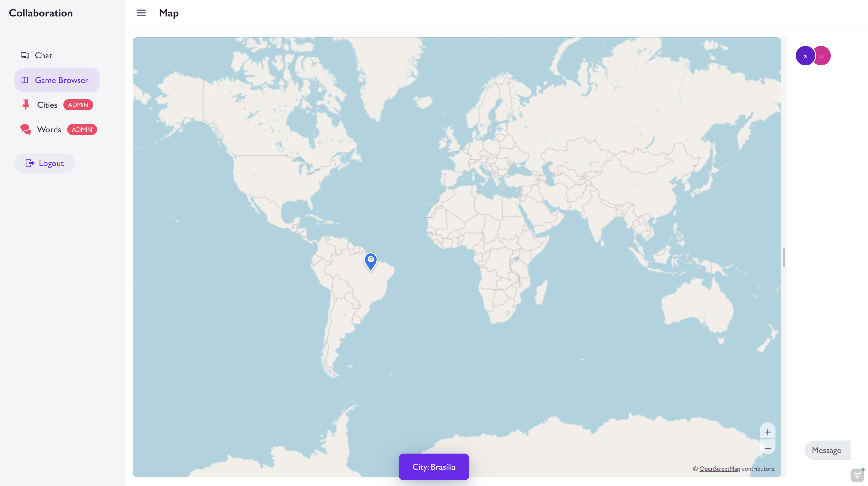Select the Cities admin menu item
868x486 pixels.
[57, 104]
